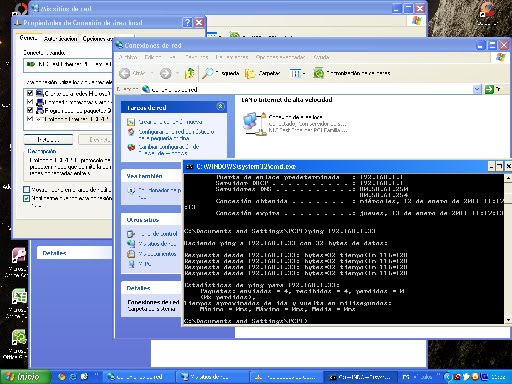The height and width of the screenshot is (384, 512).
Task: Toggle Protocolo Internet TCP/IP checkbox
Action: click(x=30, y=119)
